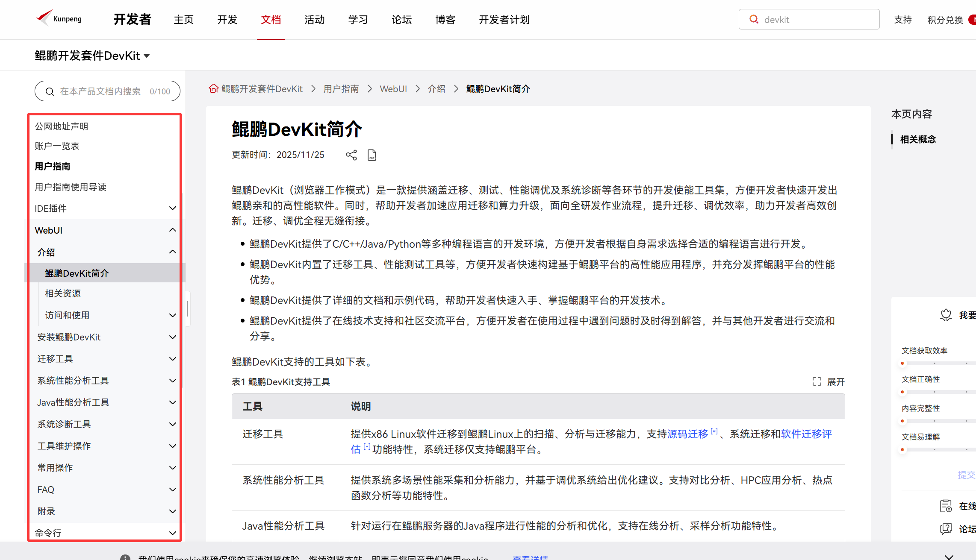The width and height of the screenshot is (976, 560).
Task: Collapse the WebUI sidebar section
Action: click(172, 230)
